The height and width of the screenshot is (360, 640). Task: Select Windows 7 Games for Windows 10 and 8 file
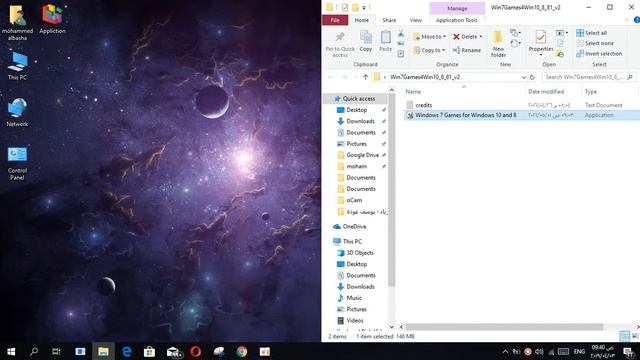coord(465,115)
